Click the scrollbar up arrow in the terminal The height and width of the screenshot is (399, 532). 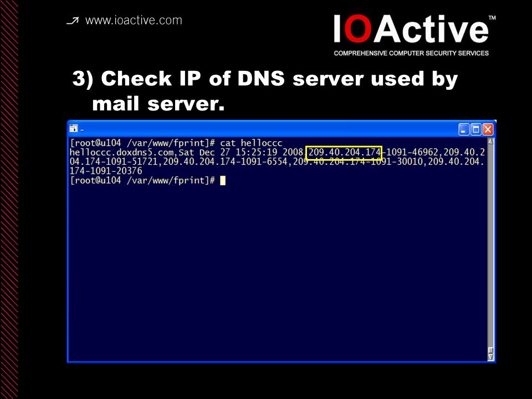click(490, 141)
